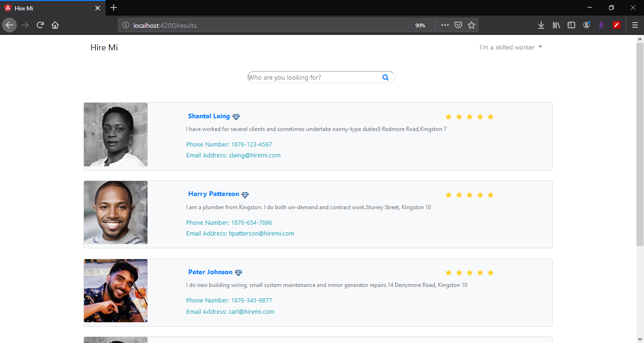Bookmark this page with star icon
The height and width of the screenshot is (343, 644).
click(x=471, y=25)
